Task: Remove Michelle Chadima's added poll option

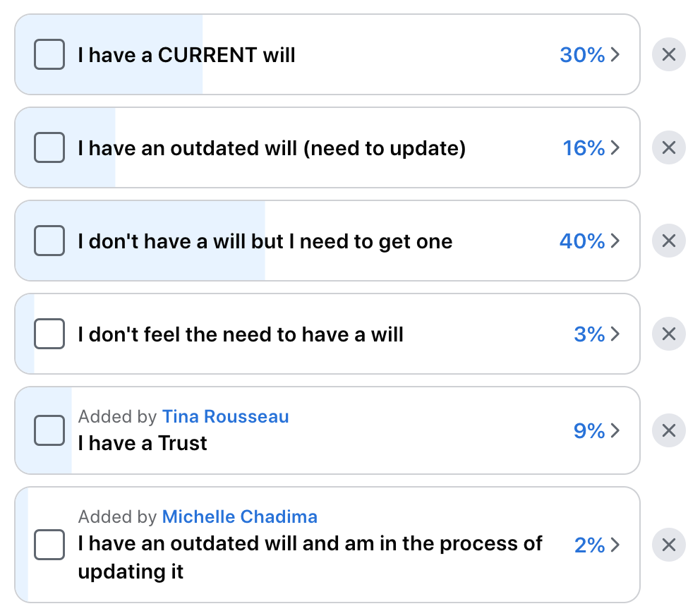Action: (668, 545)
